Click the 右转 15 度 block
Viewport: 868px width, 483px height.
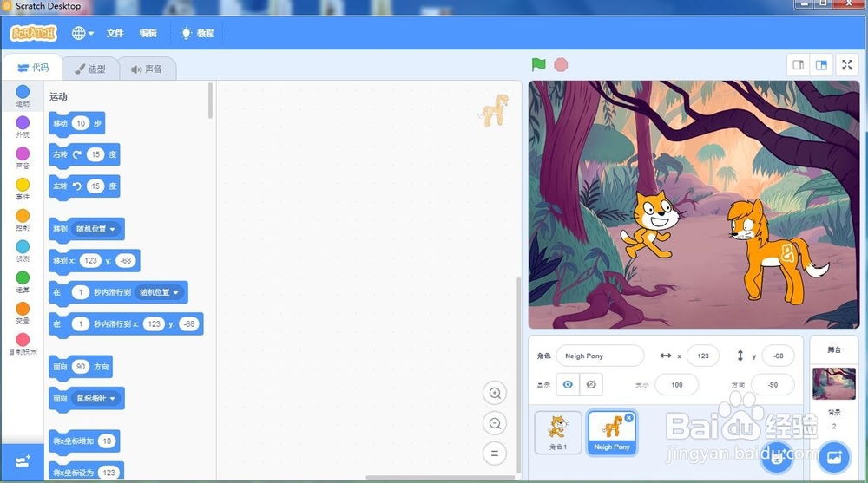[84, 155]
